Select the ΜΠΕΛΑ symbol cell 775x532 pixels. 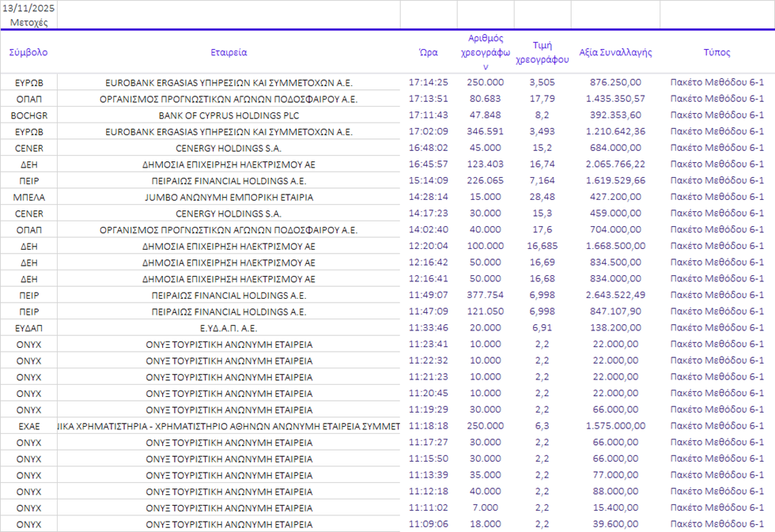tap(28, 197)
